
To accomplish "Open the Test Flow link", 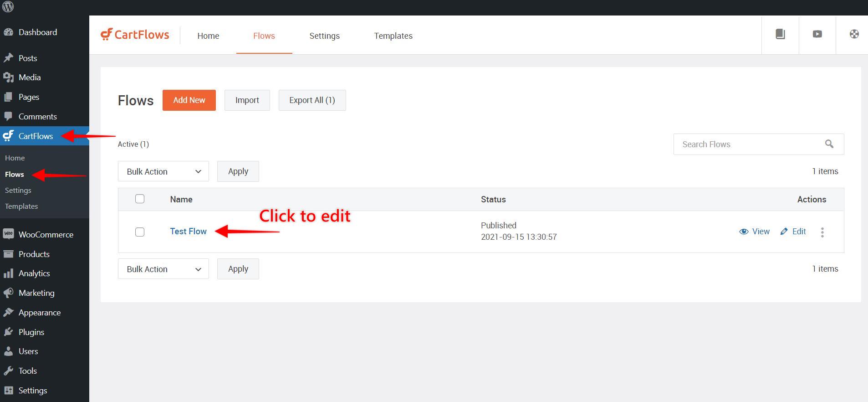I will tap(188, 232).
